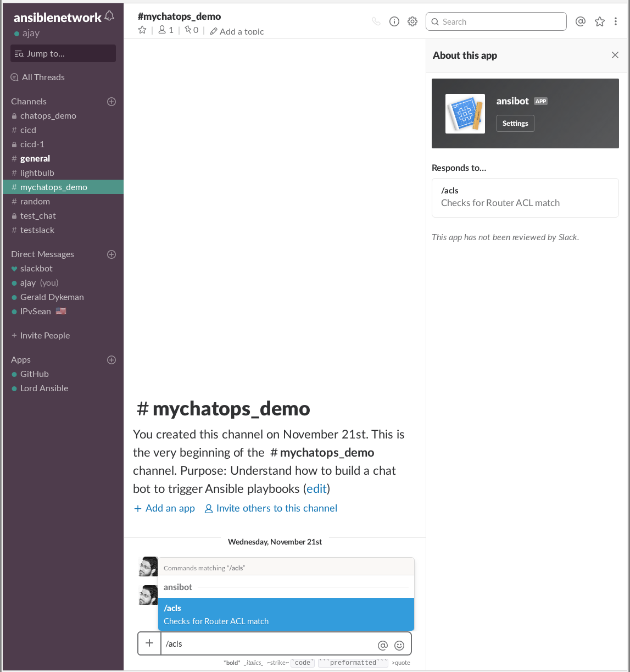Open ansiblenetwork workspace menu
The width and height of the screenshot is (630, 672).
click(x=57, y=18)
